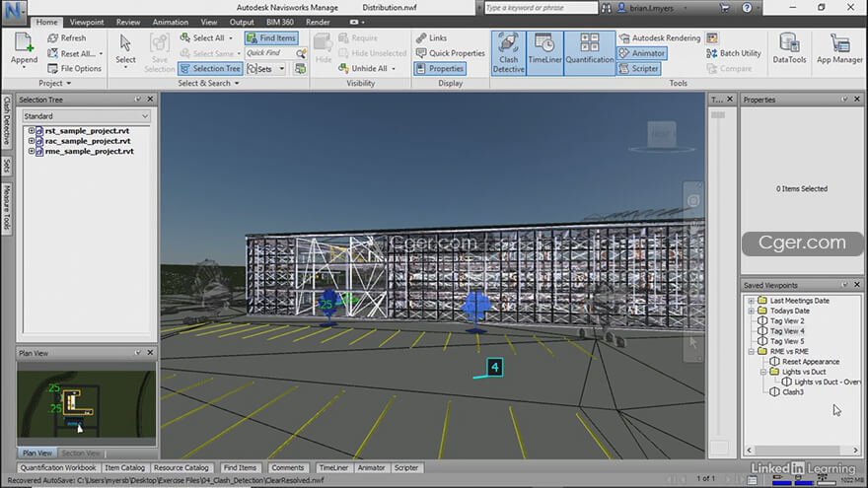Click the Links button
The height and width of the screenshot is (488, 868).
(x=431, y=37)
